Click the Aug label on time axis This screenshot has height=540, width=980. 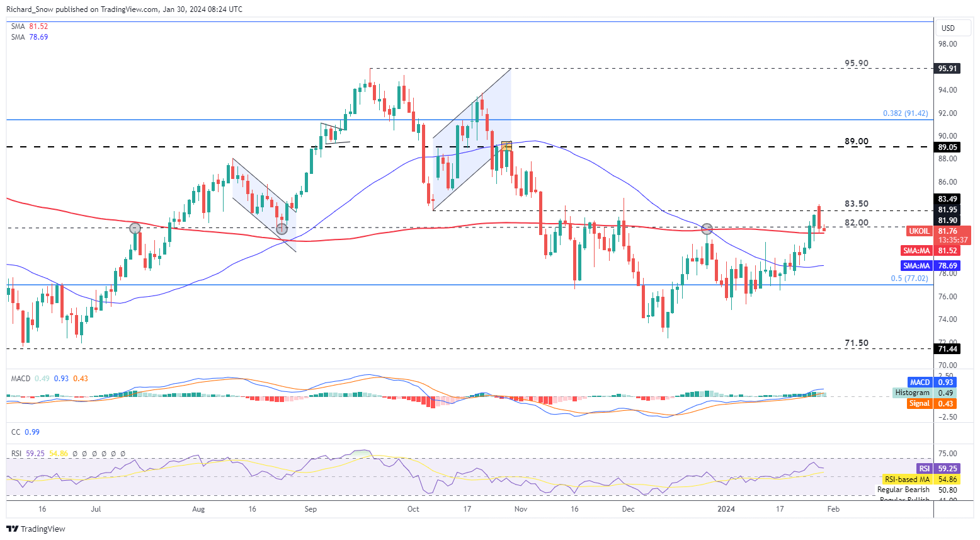(x=198, y=508)
